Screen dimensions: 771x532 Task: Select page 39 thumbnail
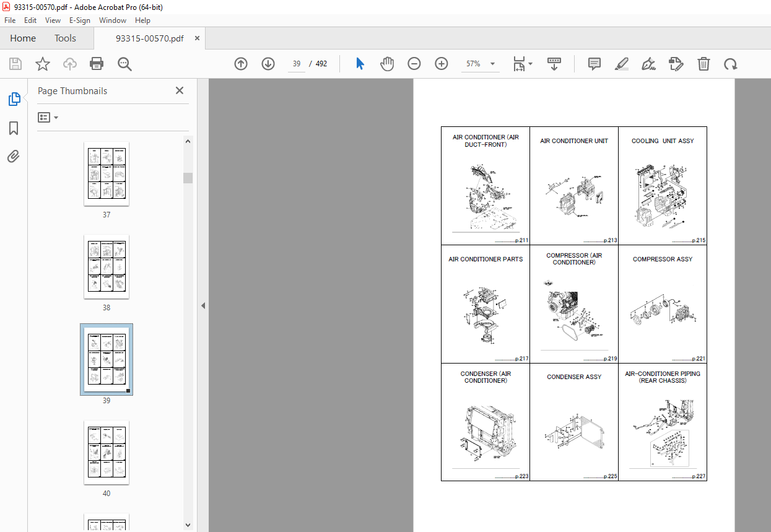tap(107, 359)
